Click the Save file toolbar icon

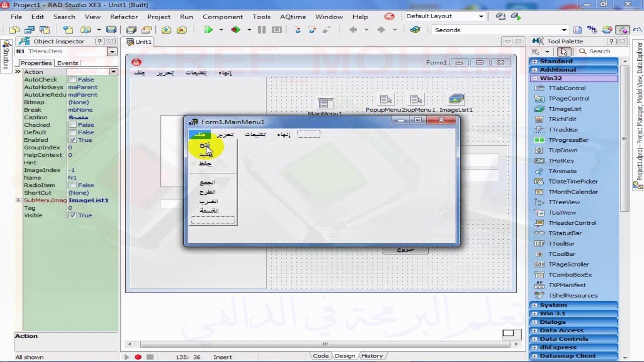(x=111, y=30)
